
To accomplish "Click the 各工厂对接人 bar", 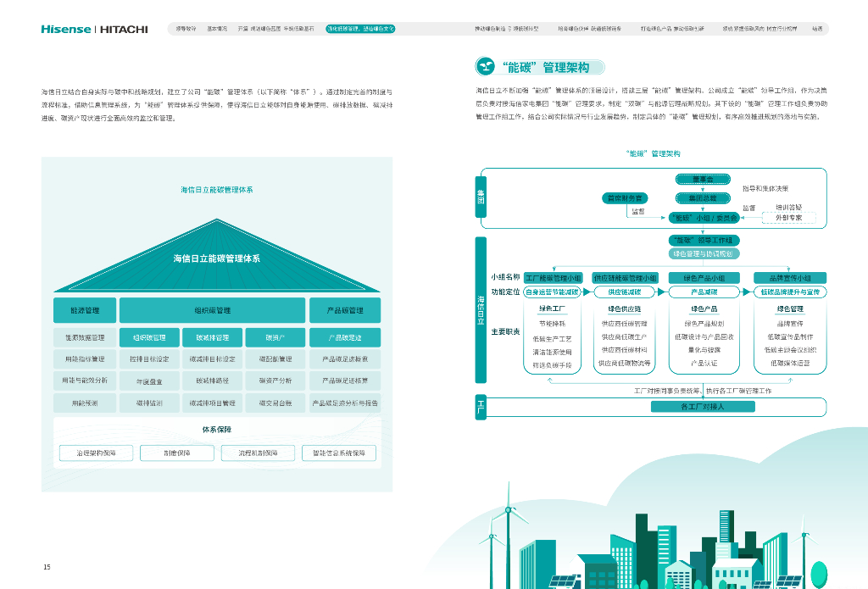I will point(703,406).
